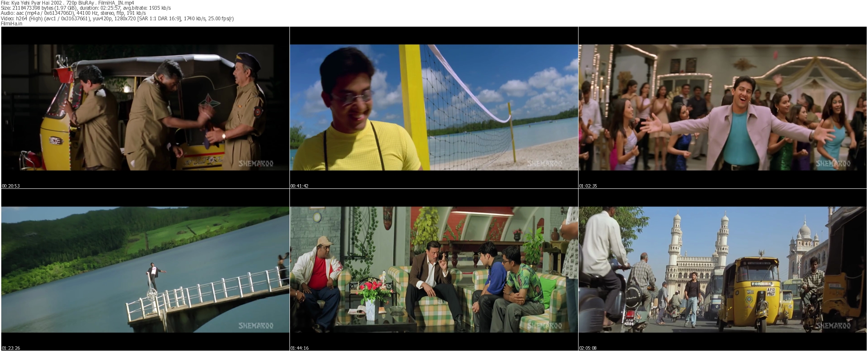Open the thumbnail stamped 00:20:53
Image resolution: width=868 pixels, height=351 pixels.
click(x=145, y=108)
